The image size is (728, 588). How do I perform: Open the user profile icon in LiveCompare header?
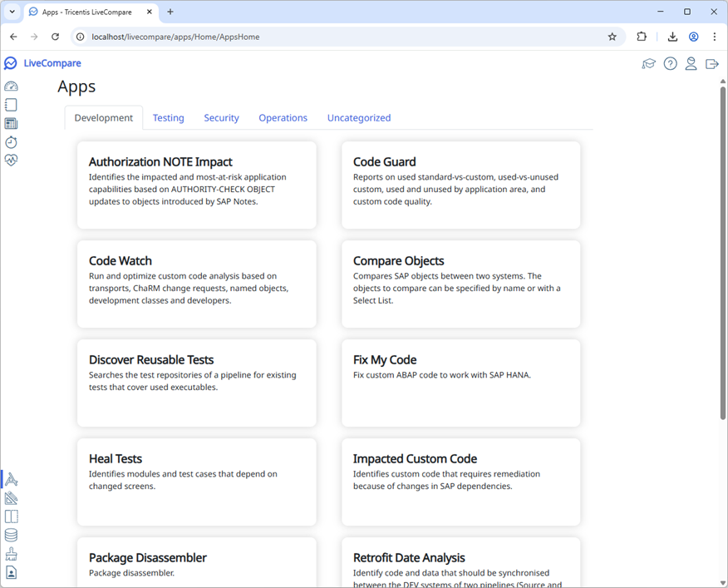click(x=691, y=64)
